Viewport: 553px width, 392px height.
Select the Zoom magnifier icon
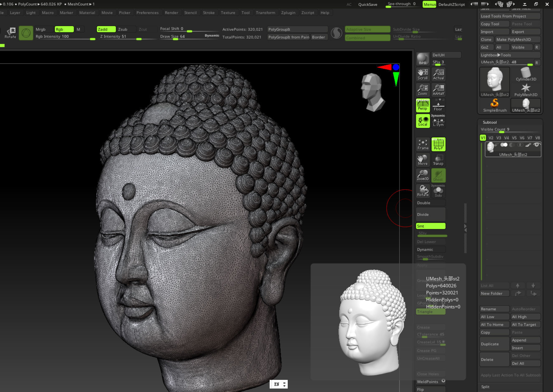423,90
